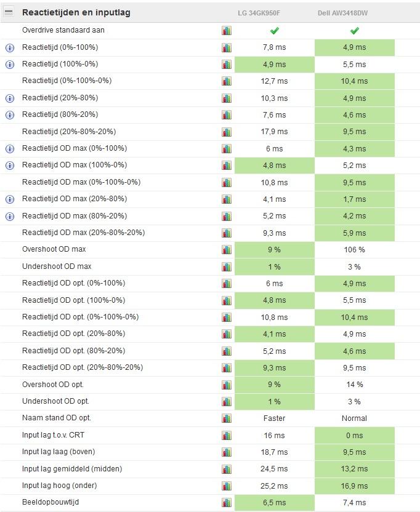Open chart icon for Input lag t.o.v. CRT

[x=227, y=435]
